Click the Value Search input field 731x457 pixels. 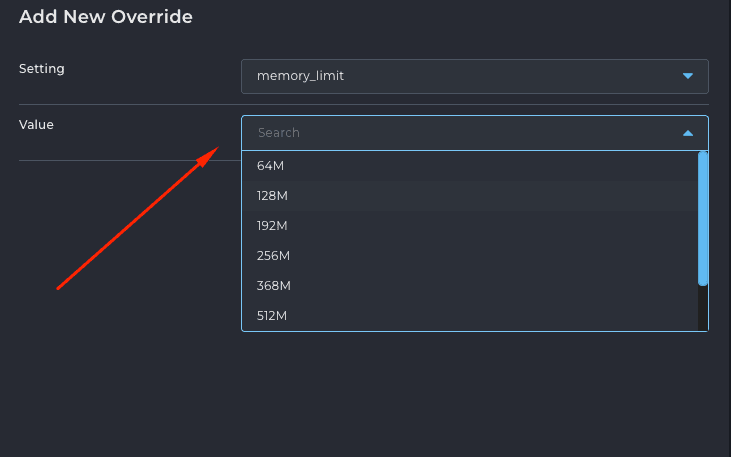(x=475, y=133)
